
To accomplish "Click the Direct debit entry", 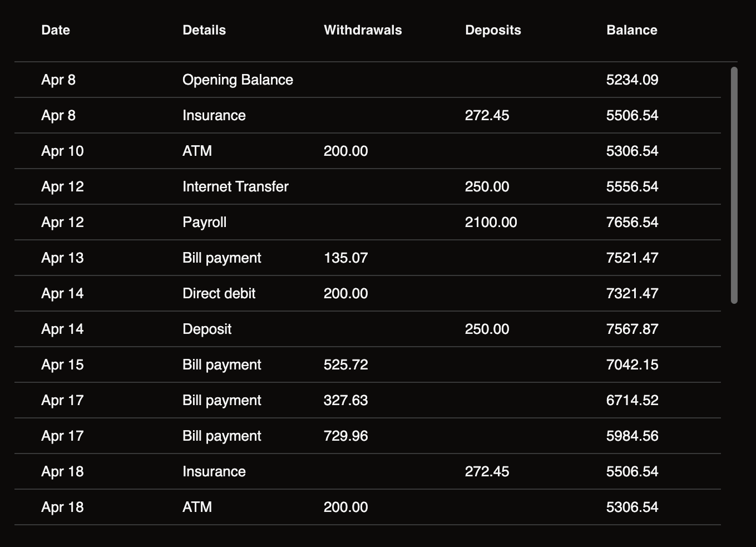I will (219, 294).
